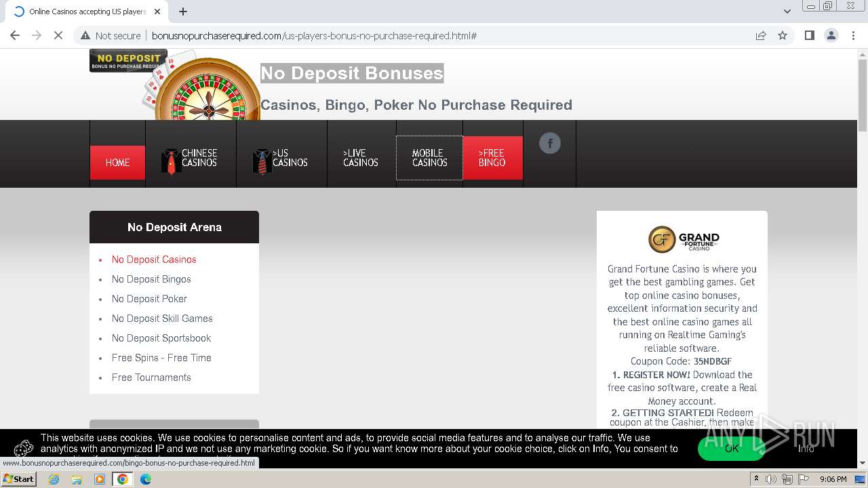
Task: Click the No Deposit Arena panel header
Action: [x=174, y=227]
